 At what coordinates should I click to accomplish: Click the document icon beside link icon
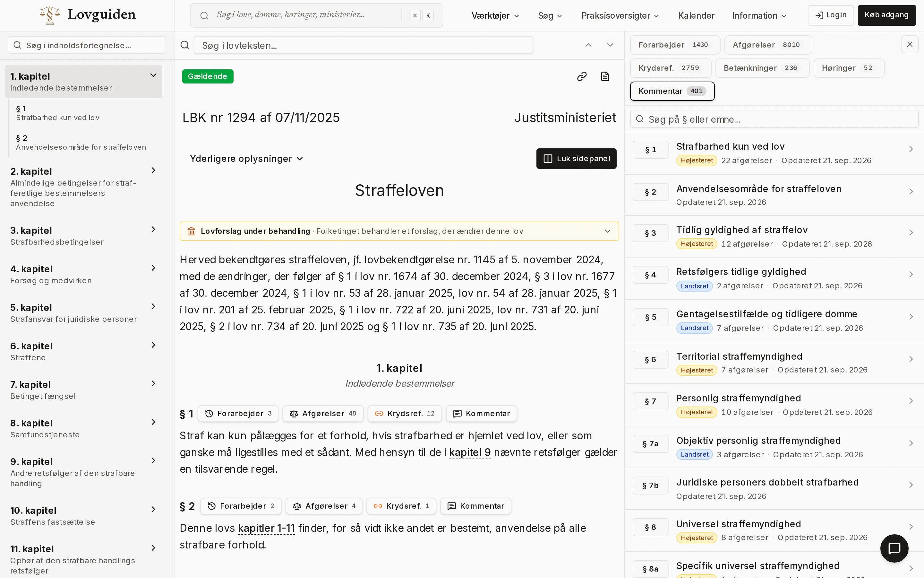pyautogui.click(x=605, y=76)
